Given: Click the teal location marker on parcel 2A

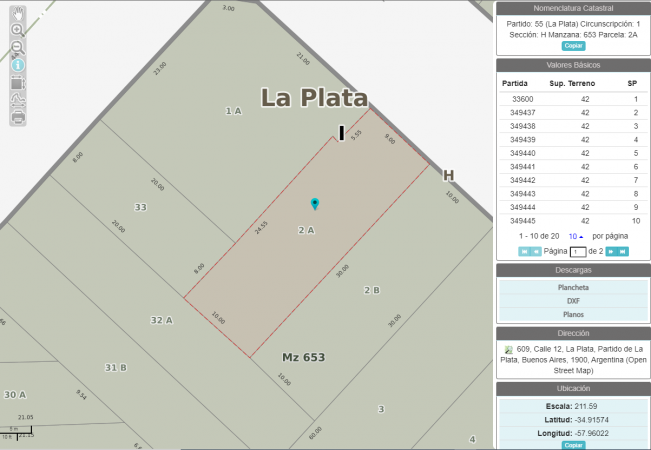Looking at the screenshot, I should click(315, 204).
